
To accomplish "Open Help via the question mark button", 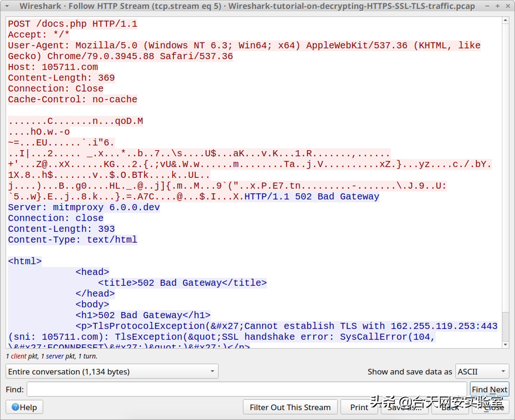I will (24, 407).
